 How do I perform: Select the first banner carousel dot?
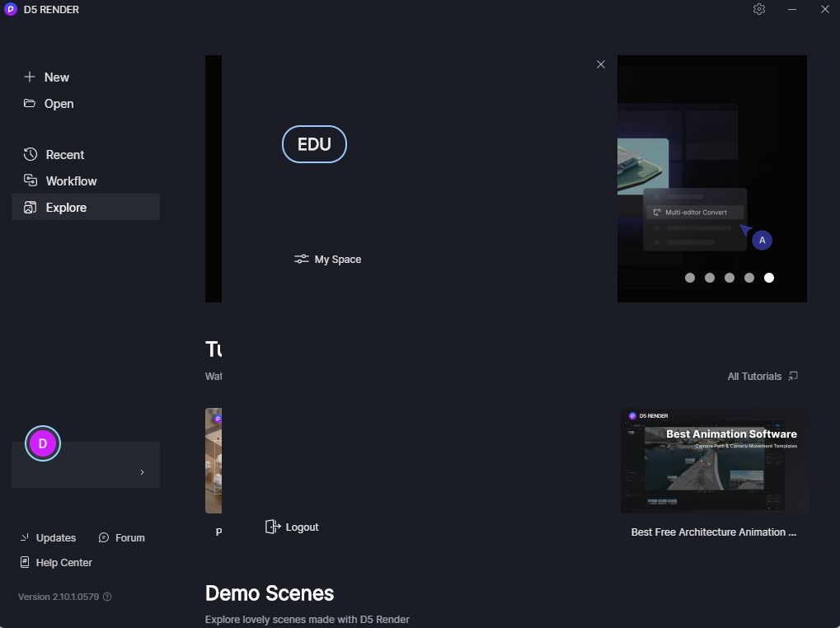pos(690,278)
